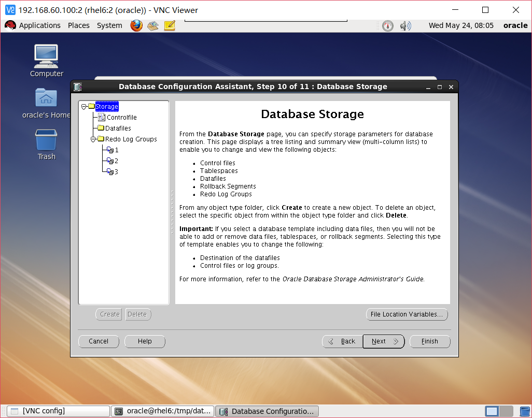Open the volume control speaker icon
Image resolution: width=532 pixels, height=418 pixels.
[x=405, y=25]
